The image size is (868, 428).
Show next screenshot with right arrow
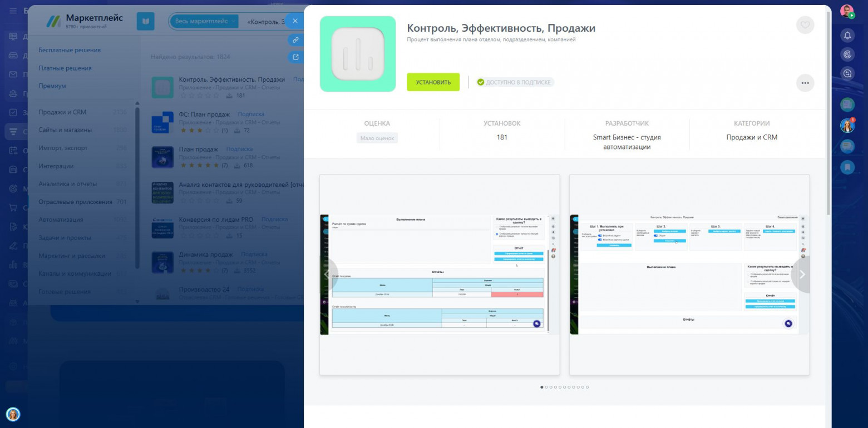click(802, 274)
